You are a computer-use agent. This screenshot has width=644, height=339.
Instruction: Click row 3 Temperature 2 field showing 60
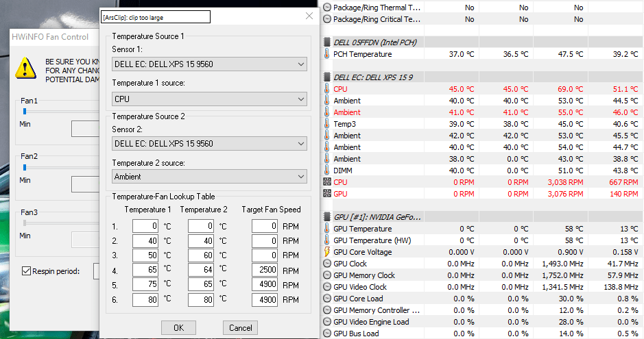coord(201,255)
